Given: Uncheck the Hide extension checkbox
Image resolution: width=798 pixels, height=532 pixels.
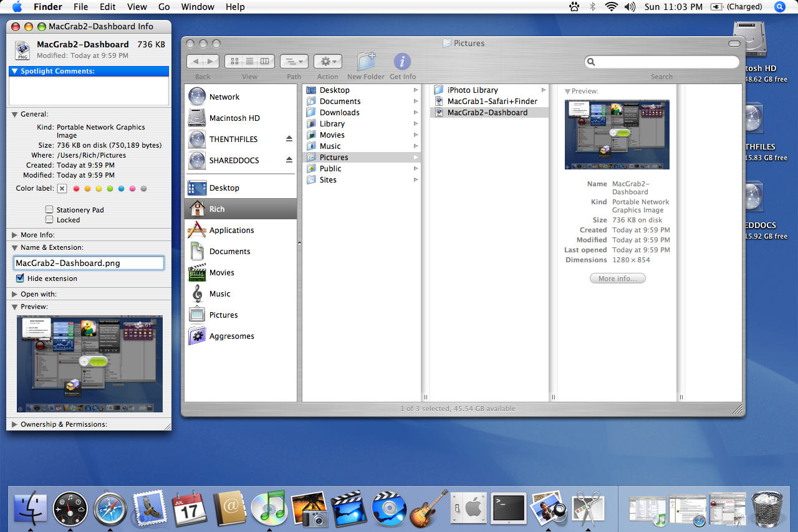Looking at the screenshot, I should [x=20, y=278].
